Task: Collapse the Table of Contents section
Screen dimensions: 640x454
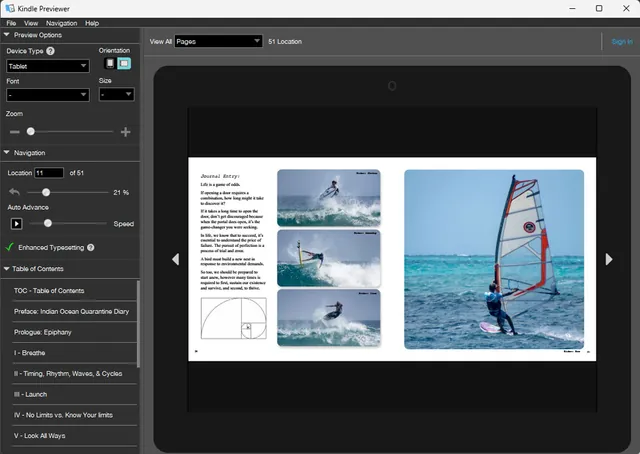Action: (6, 269)
